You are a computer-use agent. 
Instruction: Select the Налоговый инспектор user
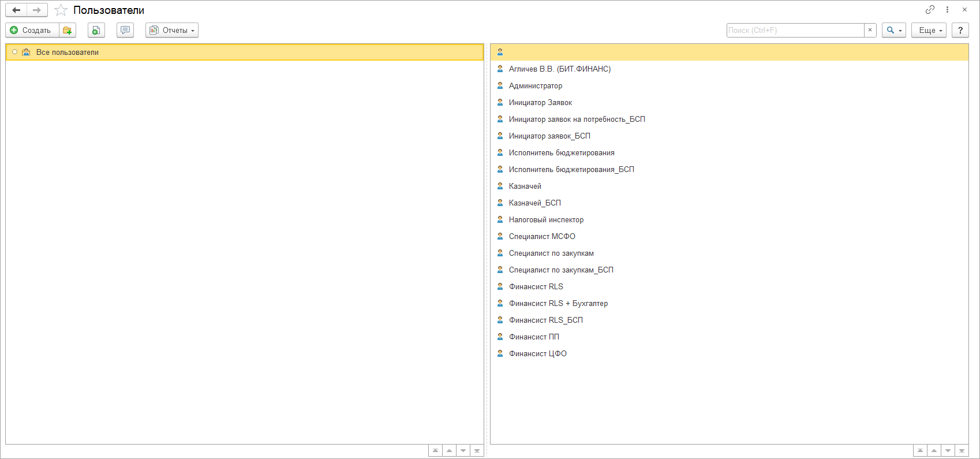click(x=730, y=219)
